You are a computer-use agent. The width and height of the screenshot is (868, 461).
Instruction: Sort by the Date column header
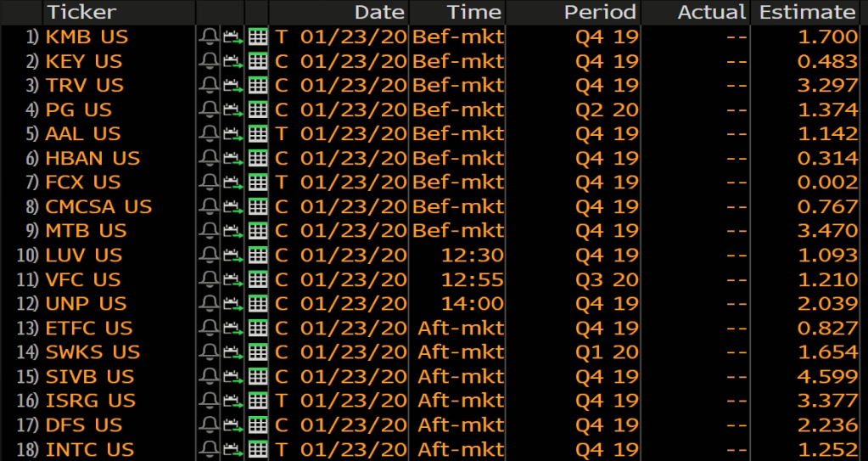click(x=379, y=12)
